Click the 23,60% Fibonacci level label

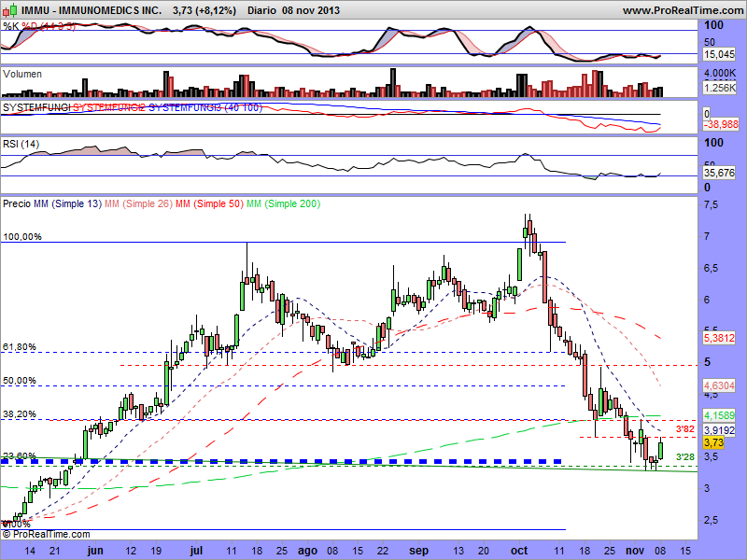(19, 455)
